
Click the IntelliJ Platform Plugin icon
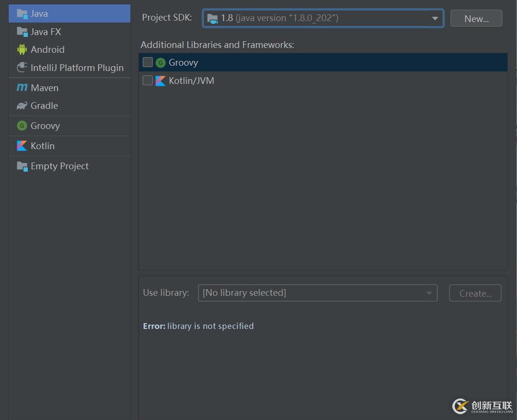tap(22, 68)
